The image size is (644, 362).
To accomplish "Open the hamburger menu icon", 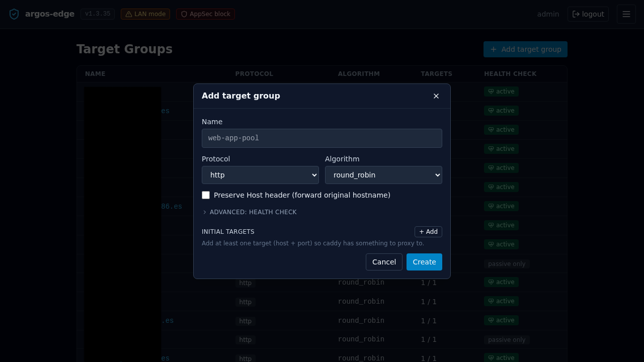I will 626,14.
